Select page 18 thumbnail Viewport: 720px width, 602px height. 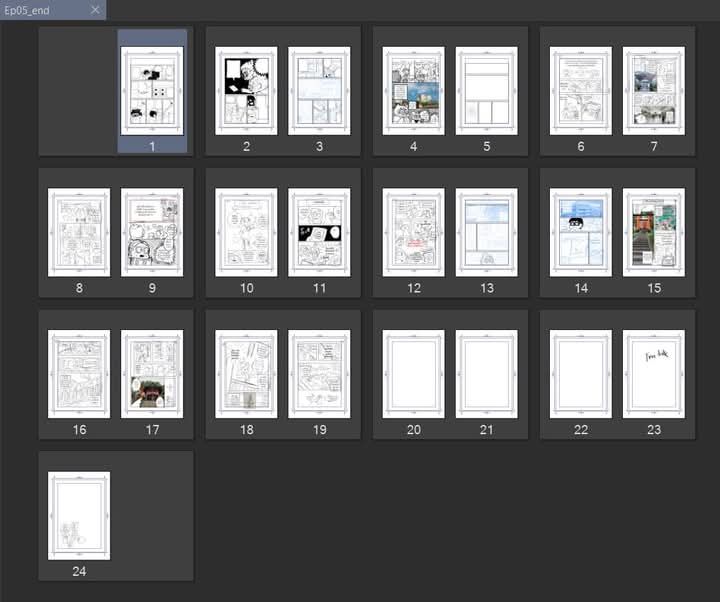pos(246,374)
